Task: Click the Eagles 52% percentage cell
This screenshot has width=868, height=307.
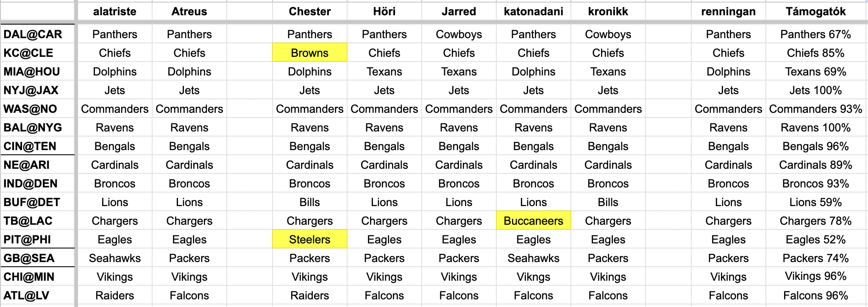Action: tap(815, 240)
